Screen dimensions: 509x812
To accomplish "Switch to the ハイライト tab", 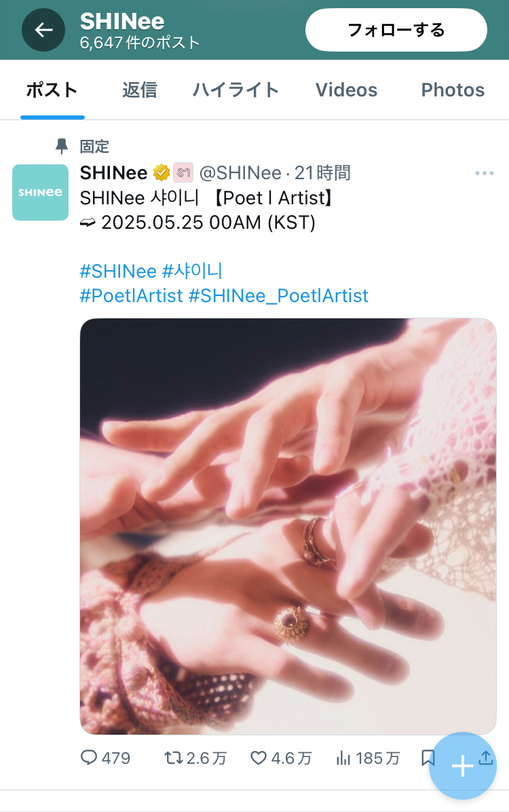I will tap(235, 90).
